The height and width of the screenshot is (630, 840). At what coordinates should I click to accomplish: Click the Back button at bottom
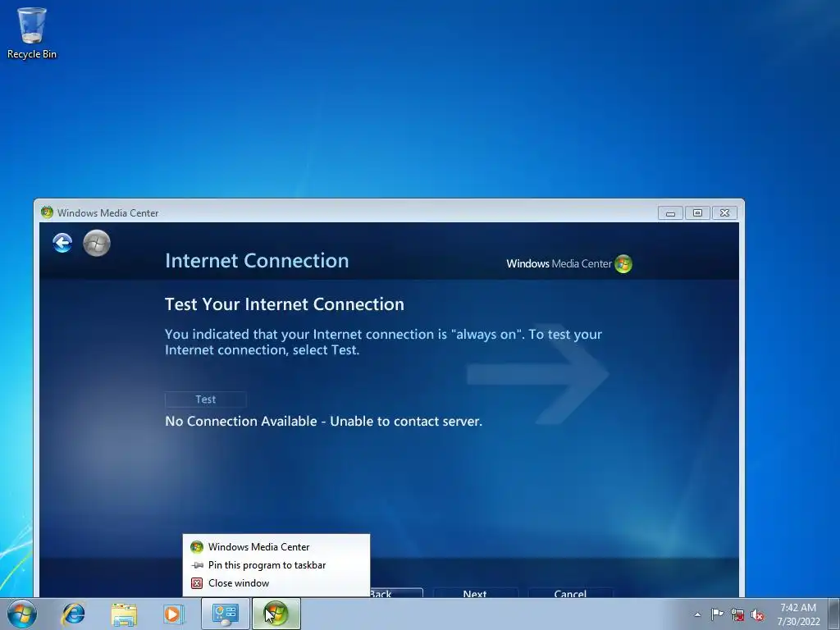[396, 592]
